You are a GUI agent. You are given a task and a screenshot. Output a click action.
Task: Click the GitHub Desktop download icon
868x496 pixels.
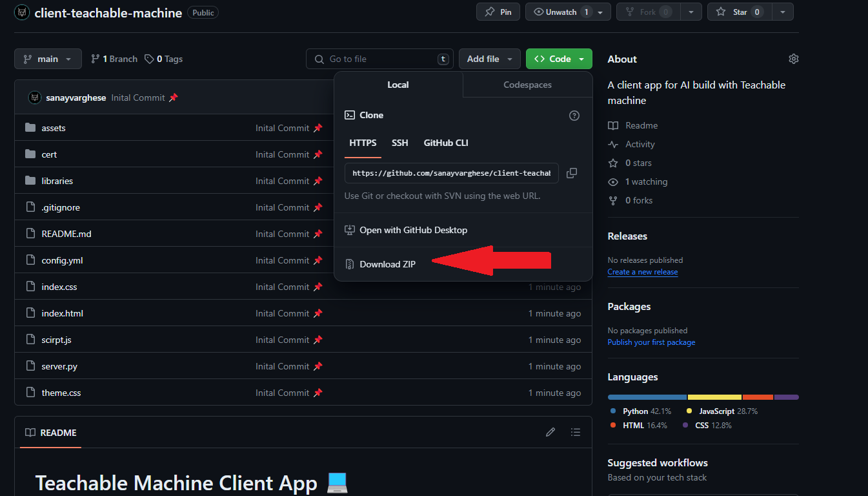(350, 230)
